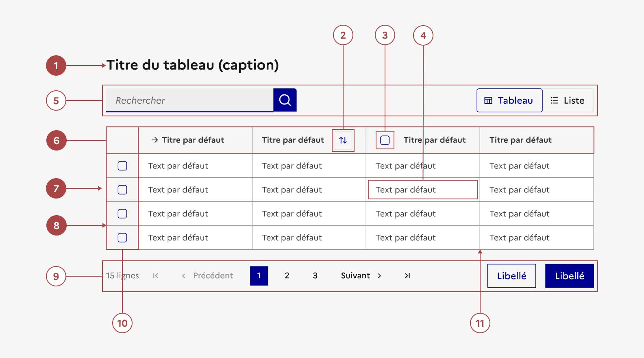
Task: Go to next page with Suivant
Action: (361, 276)
